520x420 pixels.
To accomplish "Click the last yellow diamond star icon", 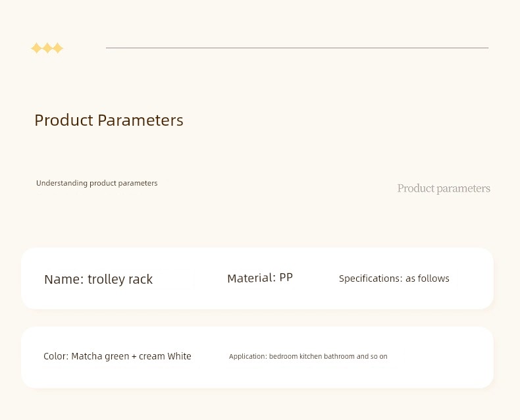I will [x=58, y=48].
